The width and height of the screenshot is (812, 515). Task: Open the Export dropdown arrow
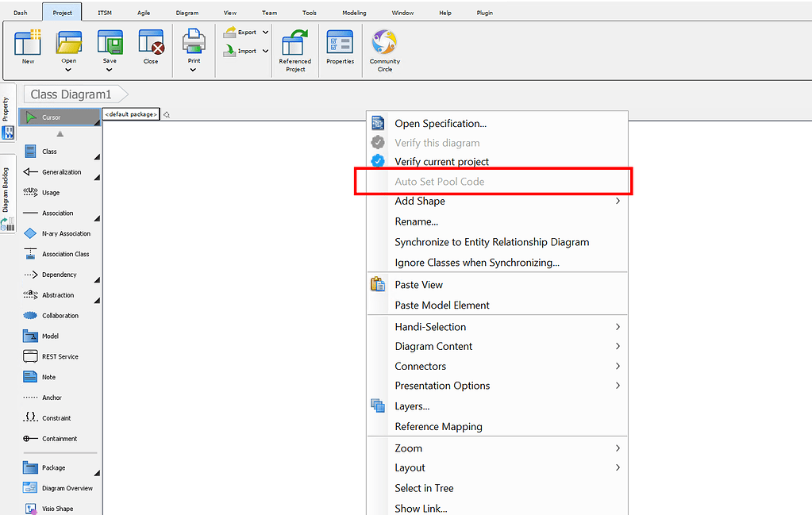point(265,32)
